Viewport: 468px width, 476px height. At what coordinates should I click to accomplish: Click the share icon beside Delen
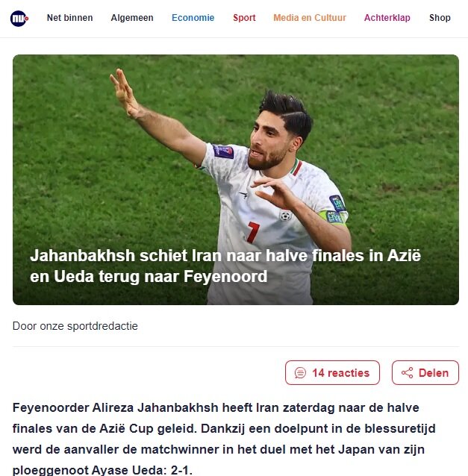tap(407, 373)
